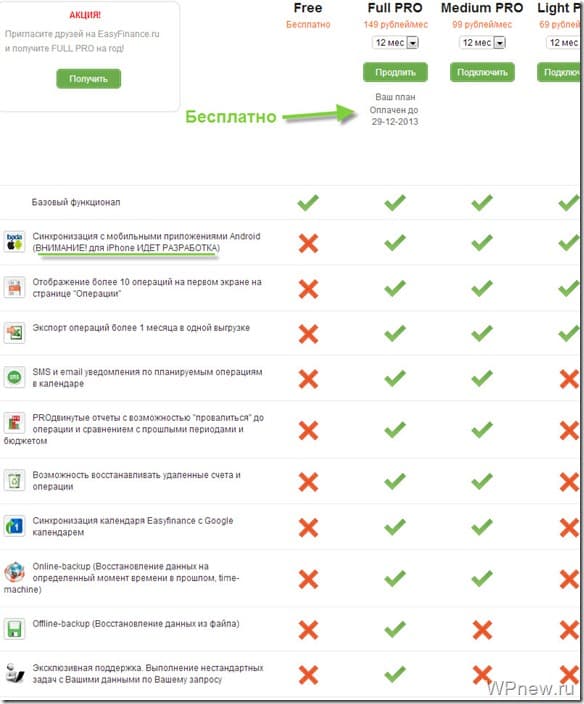Viewport: 584px width, 704px height.
Task: Click Full PRO checkmark for Базовый функционал
Action: point(395,203)
